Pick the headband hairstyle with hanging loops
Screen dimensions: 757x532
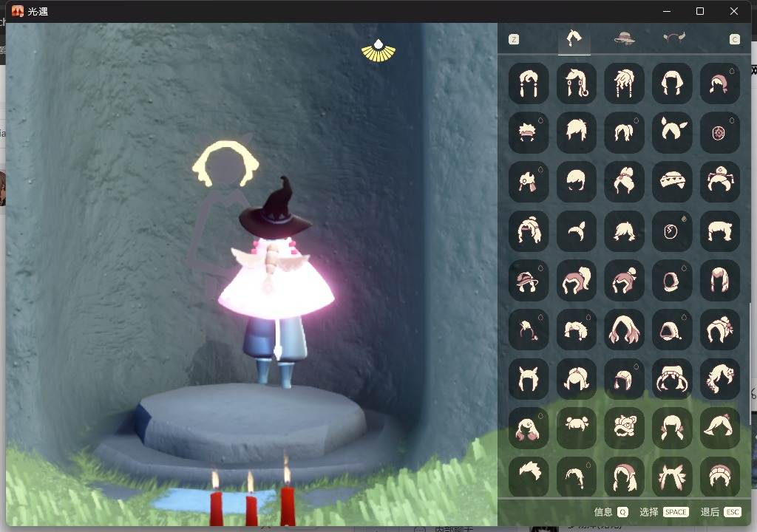point(672,378)
